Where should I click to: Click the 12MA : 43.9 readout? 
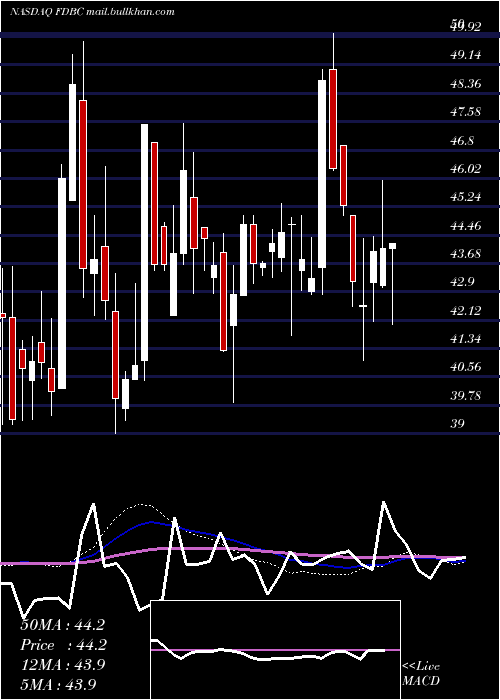pyautogui.click(x=62, y=665)
